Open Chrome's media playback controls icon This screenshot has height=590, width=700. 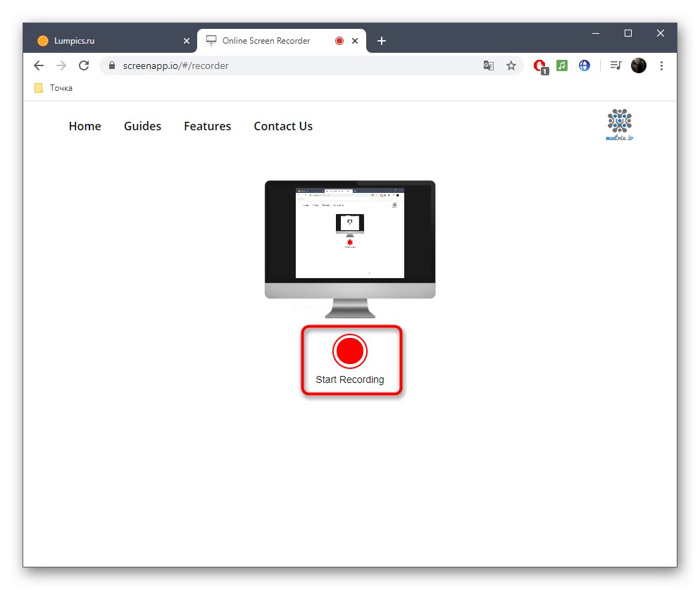coord(615,65)
